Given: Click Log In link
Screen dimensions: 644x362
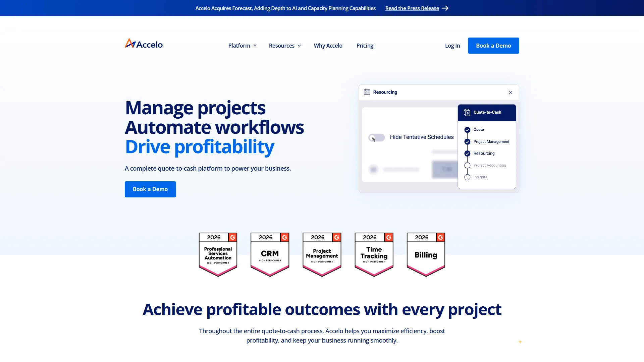Looking at the screenshot, I should point(452,46).
